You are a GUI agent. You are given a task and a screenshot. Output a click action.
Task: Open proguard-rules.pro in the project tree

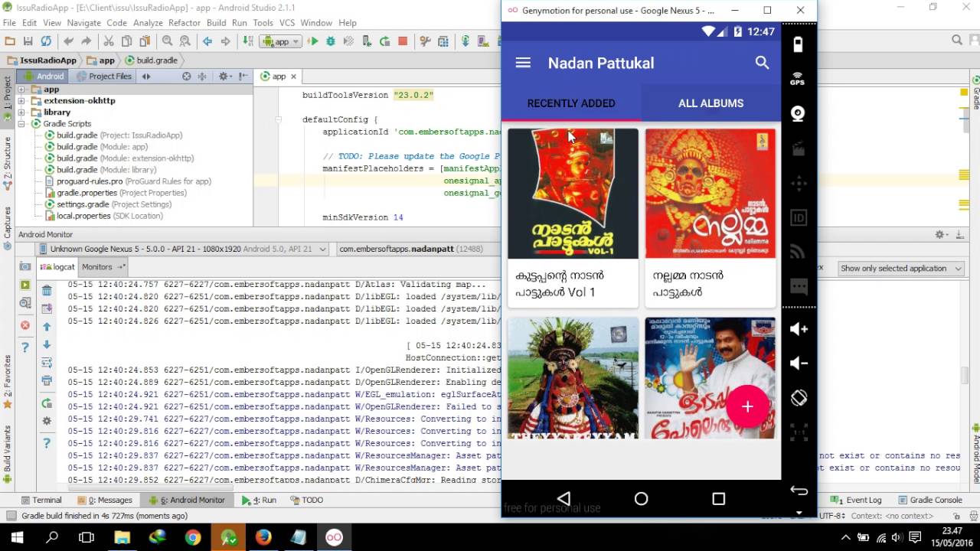tap(129, 181)
